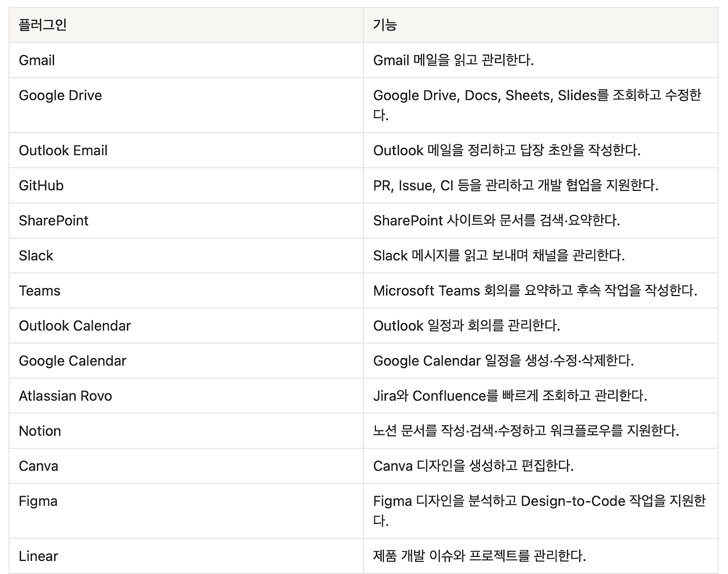Click the 'Gmail 메일을 읽고 관리한다.' description

[453, 60]
